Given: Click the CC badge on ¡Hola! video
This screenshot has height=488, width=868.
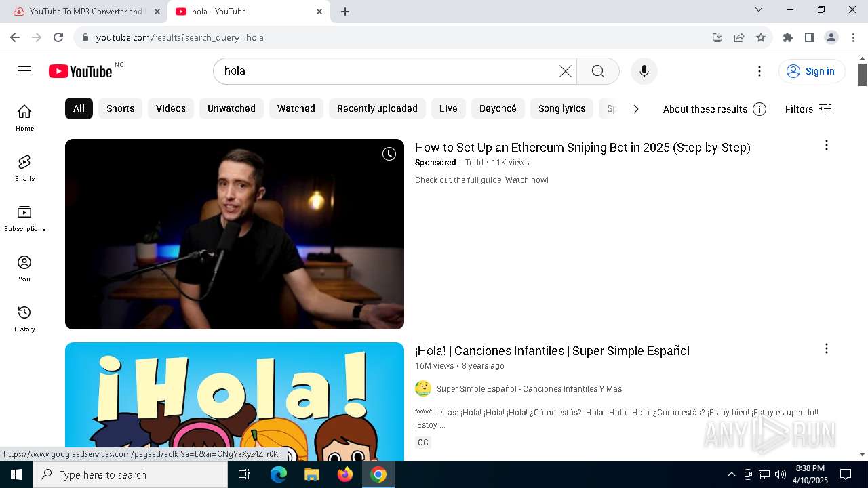Looking at the screenshot, I should click(423, 443).
